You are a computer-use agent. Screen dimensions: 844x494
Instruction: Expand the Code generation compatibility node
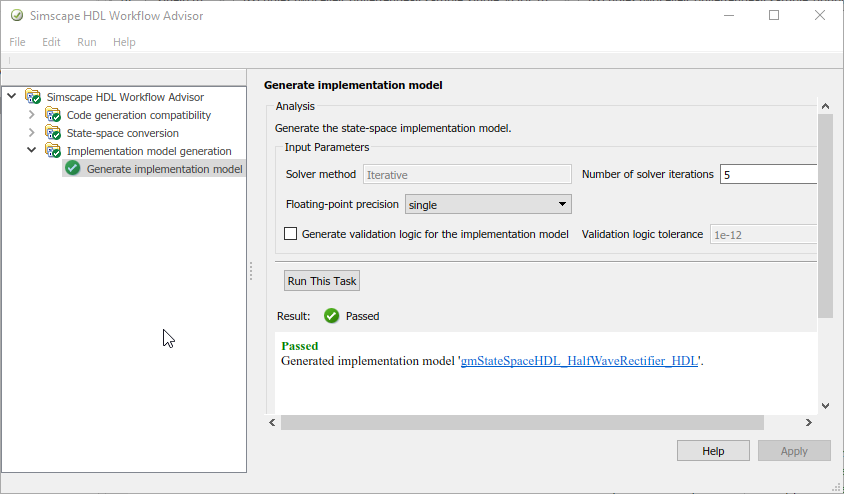click(x=31, y=115)
